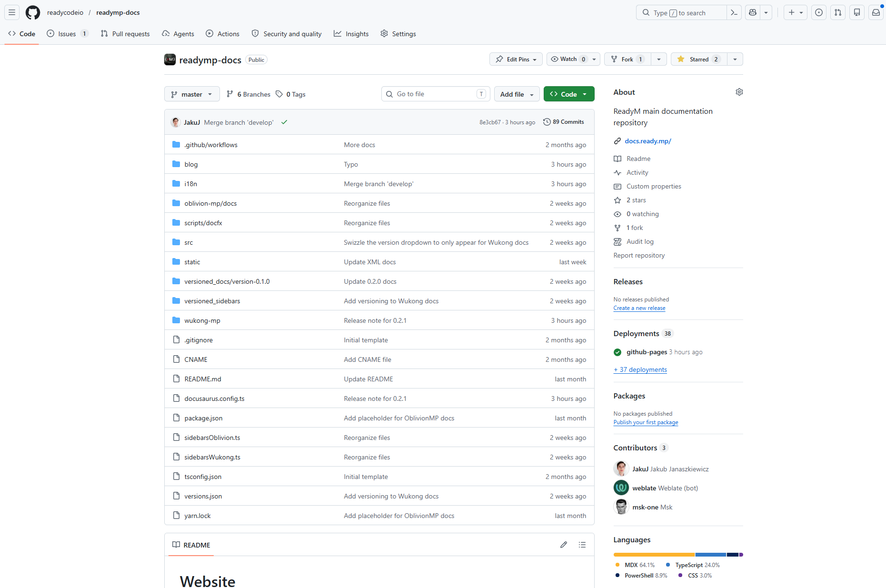
Task: Open Security and quality tab
Action: pos(287,34)
